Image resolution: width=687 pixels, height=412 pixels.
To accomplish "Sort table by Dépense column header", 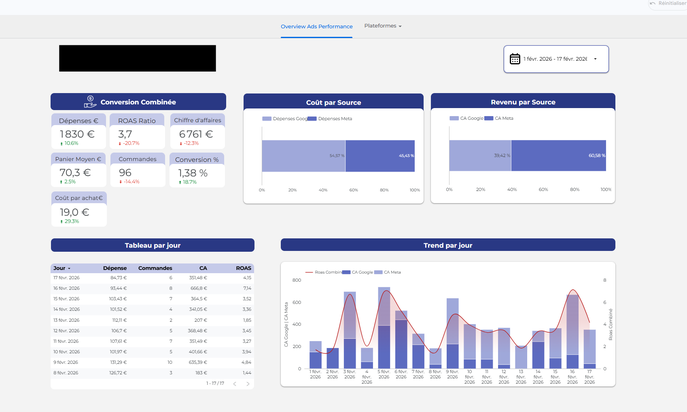I will point(116,268).
